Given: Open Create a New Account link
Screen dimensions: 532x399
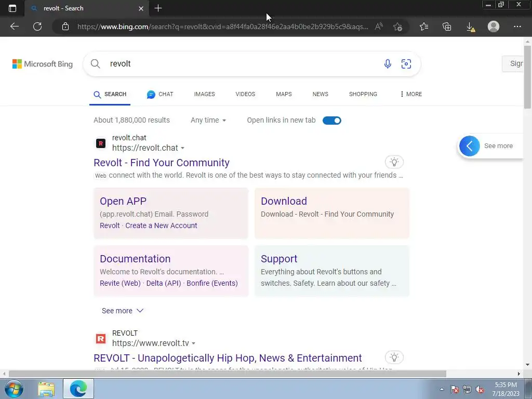Looking at the screenshot, I should coord(161,225).
